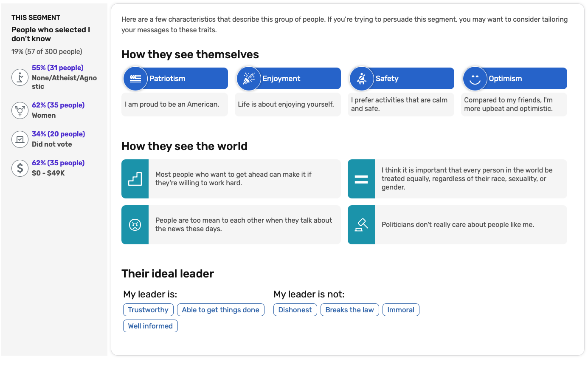
Task: Click the 'My leader is not:' label
Action: click(309, 294)
